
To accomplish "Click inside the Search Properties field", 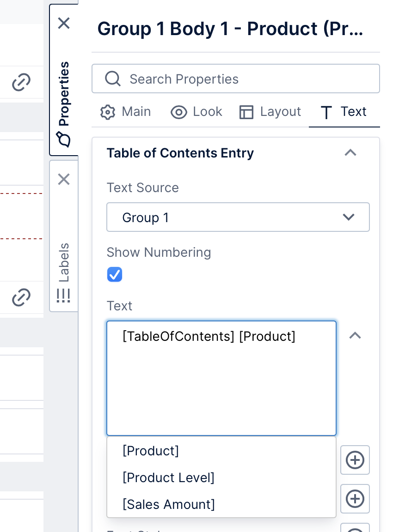I will [208, 79].
